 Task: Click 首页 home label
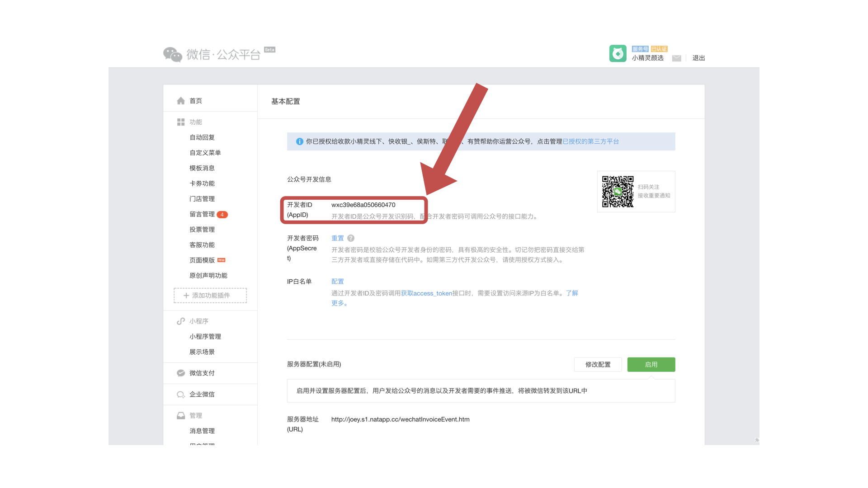195,101
